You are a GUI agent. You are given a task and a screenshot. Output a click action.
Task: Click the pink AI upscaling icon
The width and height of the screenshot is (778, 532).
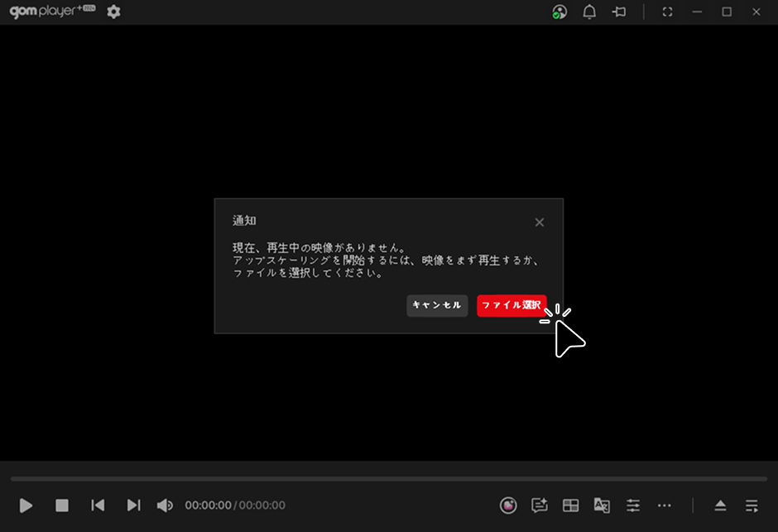click(508, 505)
